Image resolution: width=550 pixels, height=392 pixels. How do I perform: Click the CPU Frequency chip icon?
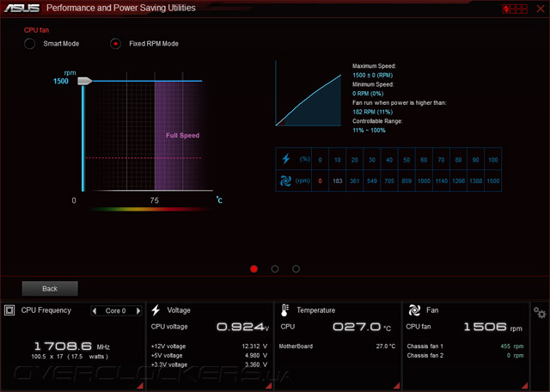coord(9,310)
